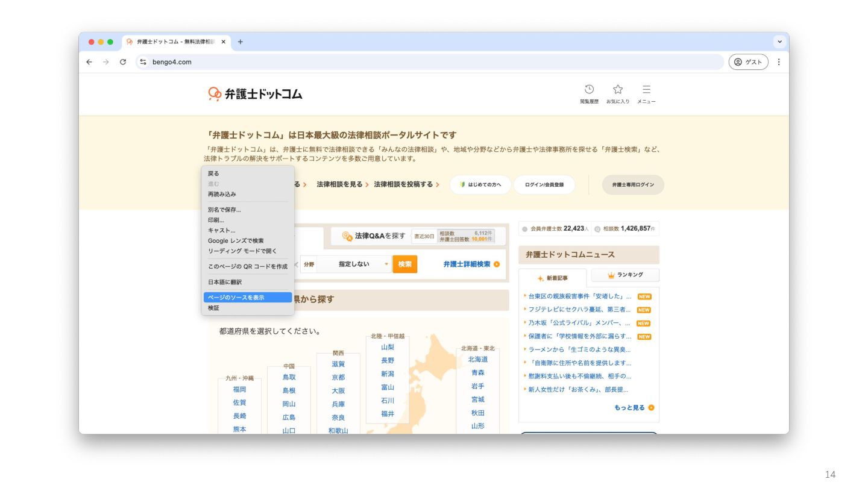
Task: Select 兵庫 prefecture link
Action: (338, 404)
